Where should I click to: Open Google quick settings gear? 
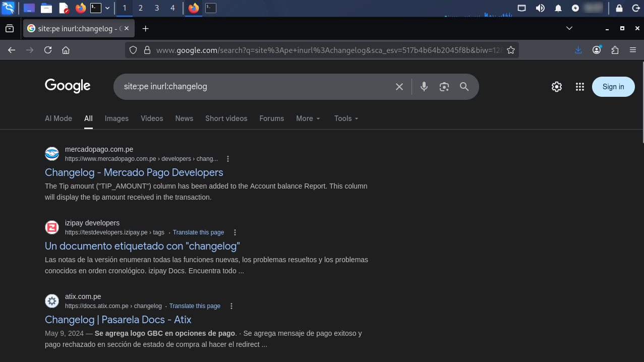[x=557, y=87]
